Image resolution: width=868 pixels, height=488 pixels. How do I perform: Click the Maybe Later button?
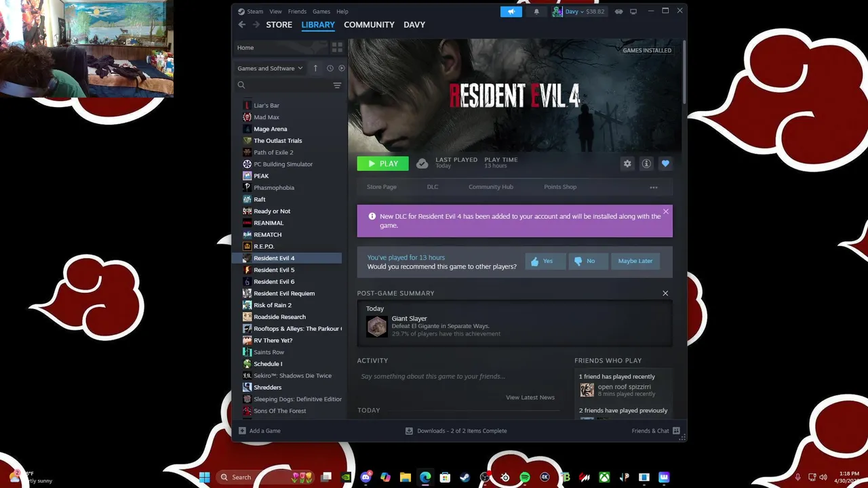click(635, 261)
